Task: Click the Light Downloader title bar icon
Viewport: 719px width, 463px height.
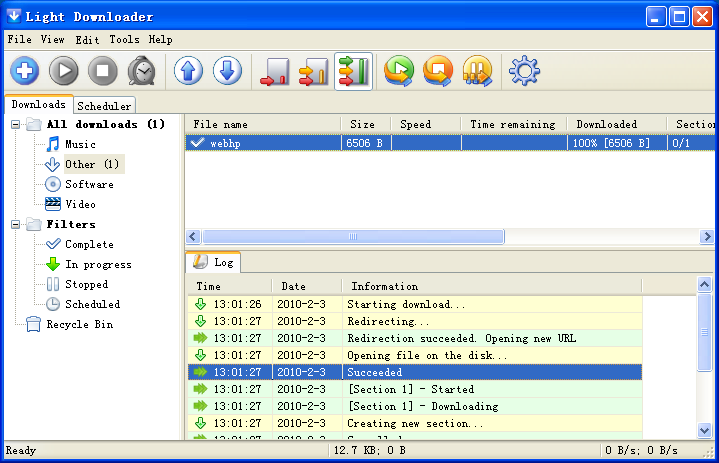Action: tap(14, 17)
